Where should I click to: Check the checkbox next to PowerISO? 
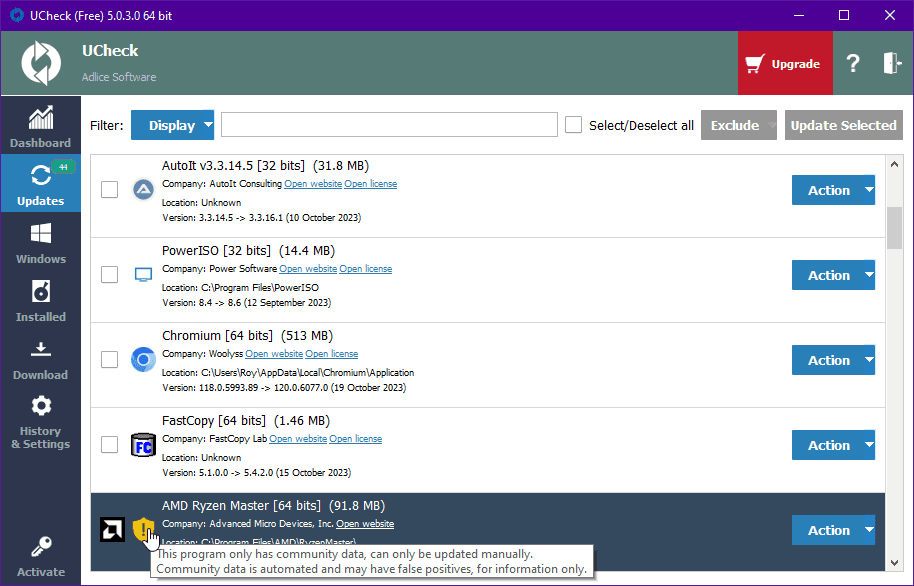[x=109, y=275]
